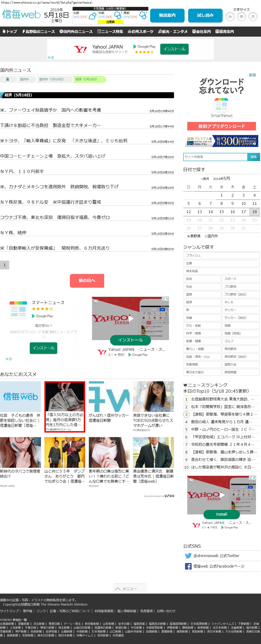The height and width of the screenshot is (644, 261).
Task: Open the shinmaiweb official Twitter icon
Action: coord(188,555)
